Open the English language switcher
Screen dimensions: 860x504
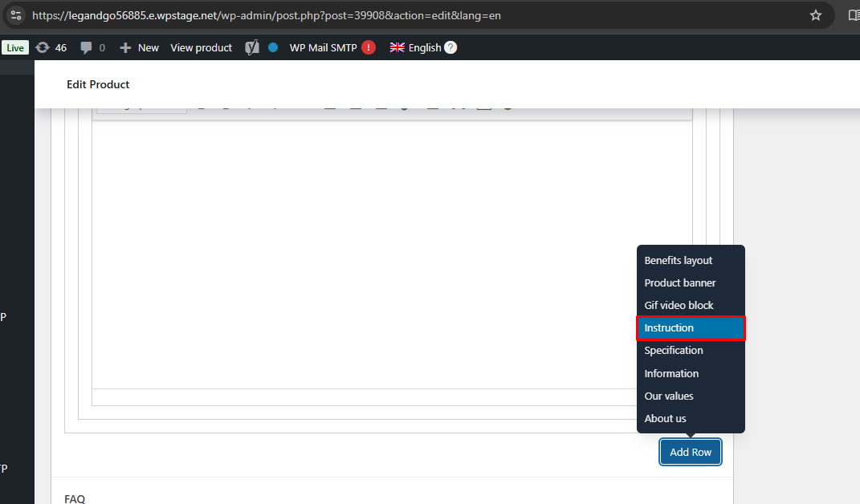click(x=416, y=47)
